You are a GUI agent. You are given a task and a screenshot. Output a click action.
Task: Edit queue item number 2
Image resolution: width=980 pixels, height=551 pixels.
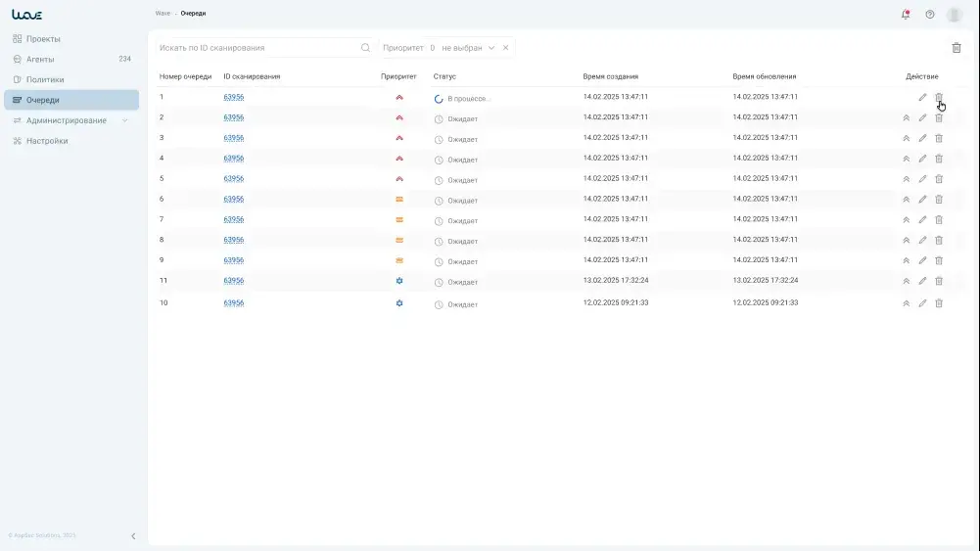coord(922,118)
